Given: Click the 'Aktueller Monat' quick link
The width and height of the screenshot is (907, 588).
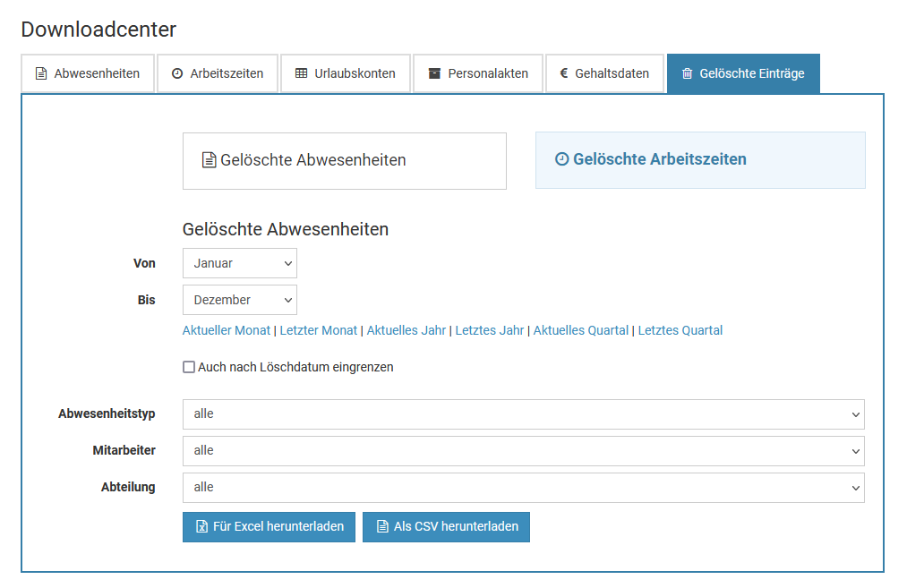Looking at the screenshot, I should coord(226,330).
